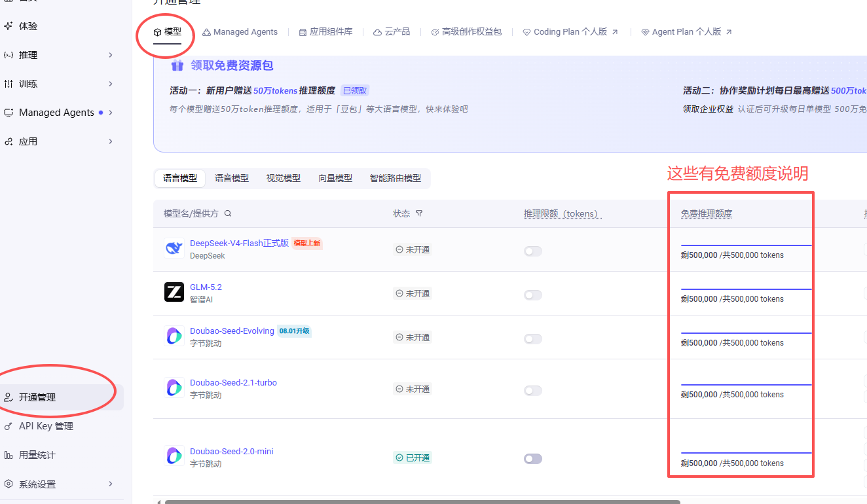The image size is (867, 504).
Task: Open the 体验 section in the sidebar
Action: tap(28, 26)
